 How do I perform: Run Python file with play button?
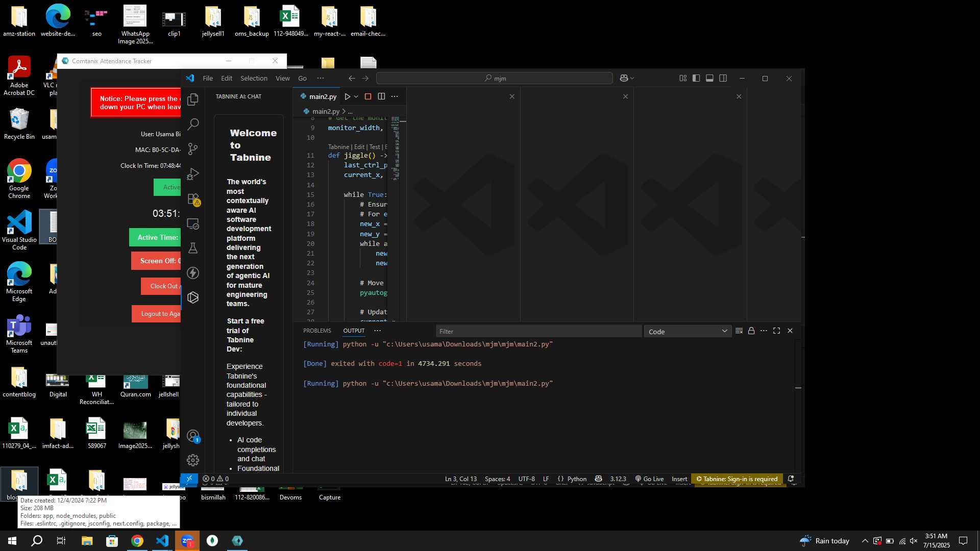coord(347,96)
